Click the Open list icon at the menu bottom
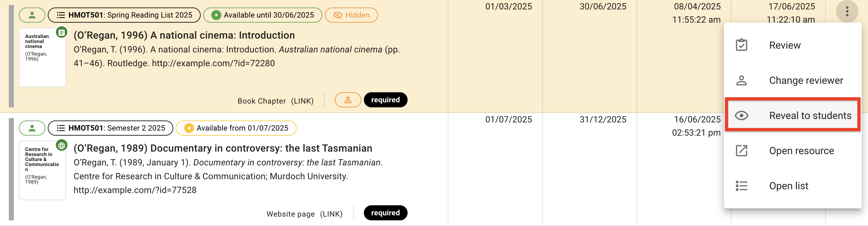 point(742,186)
